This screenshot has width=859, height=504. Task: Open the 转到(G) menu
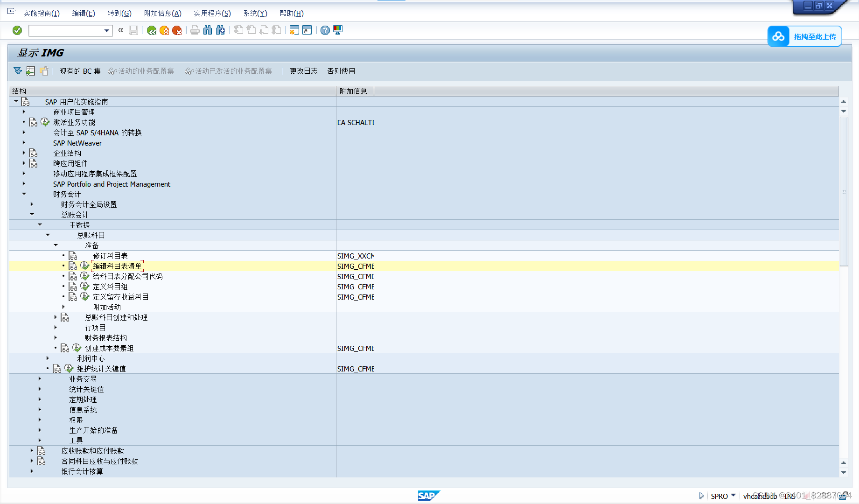pyautogui.click(x=119, y=13)
